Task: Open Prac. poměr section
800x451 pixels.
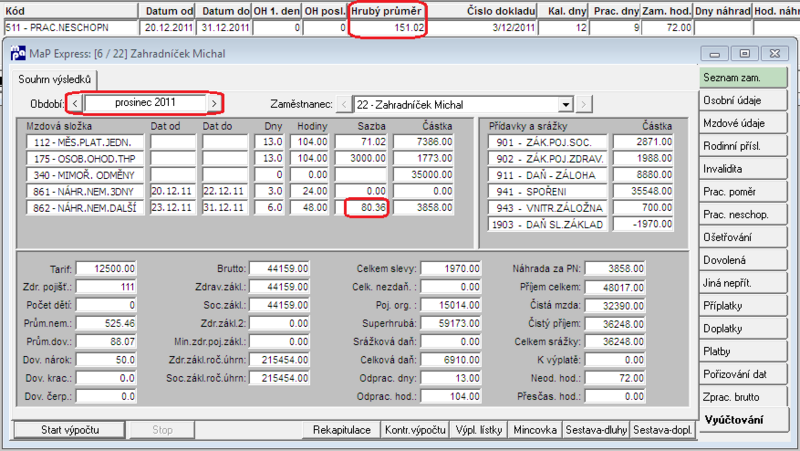Action: (x=743, y=192)
